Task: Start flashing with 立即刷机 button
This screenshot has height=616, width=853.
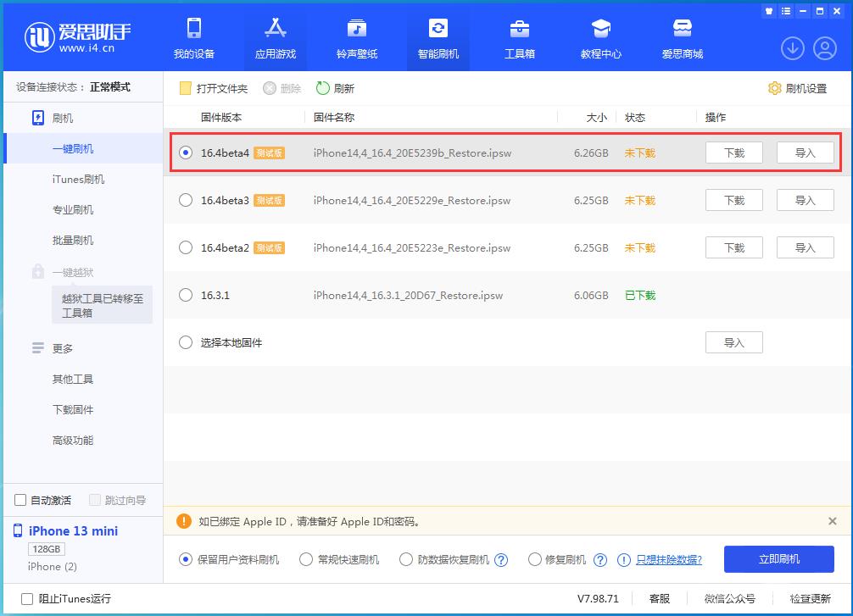Action: pos(778,559)
